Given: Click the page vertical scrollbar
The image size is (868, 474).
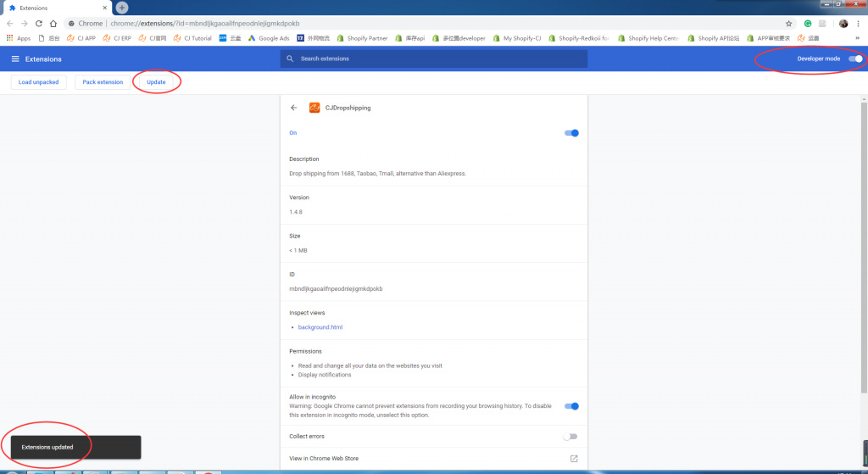Looking at the screenshot, I should point(864,248).
